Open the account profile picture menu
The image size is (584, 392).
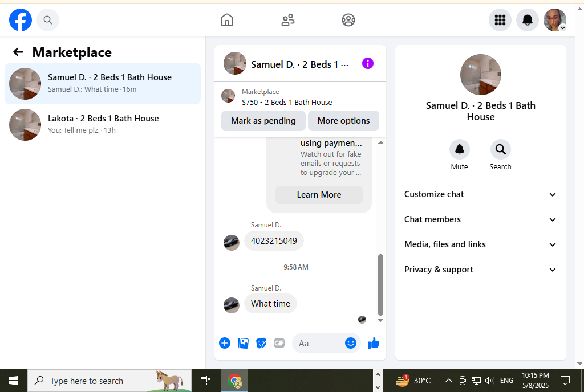(555, 20)
